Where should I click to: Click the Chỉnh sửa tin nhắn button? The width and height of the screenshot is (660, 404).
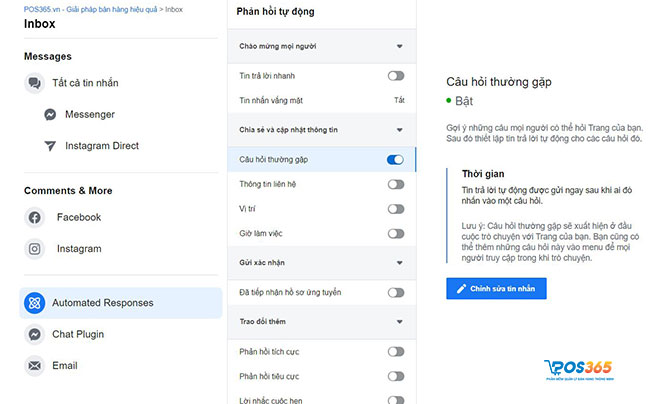496,289
